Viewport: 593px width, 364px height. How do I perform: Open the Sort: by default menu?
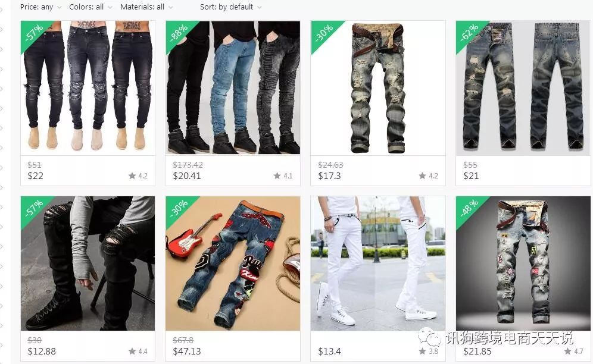(x=230, y=7)
